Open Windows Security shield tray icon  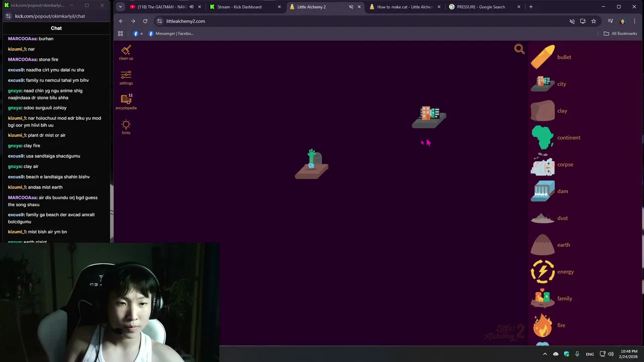pos(567,354)
